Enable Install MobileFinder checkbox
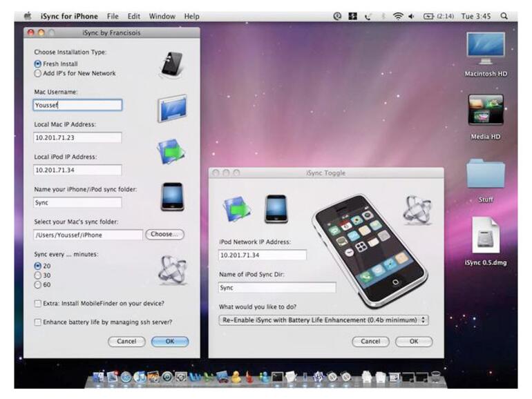Viewport: 532px width, 399px height. coord(38,304)
